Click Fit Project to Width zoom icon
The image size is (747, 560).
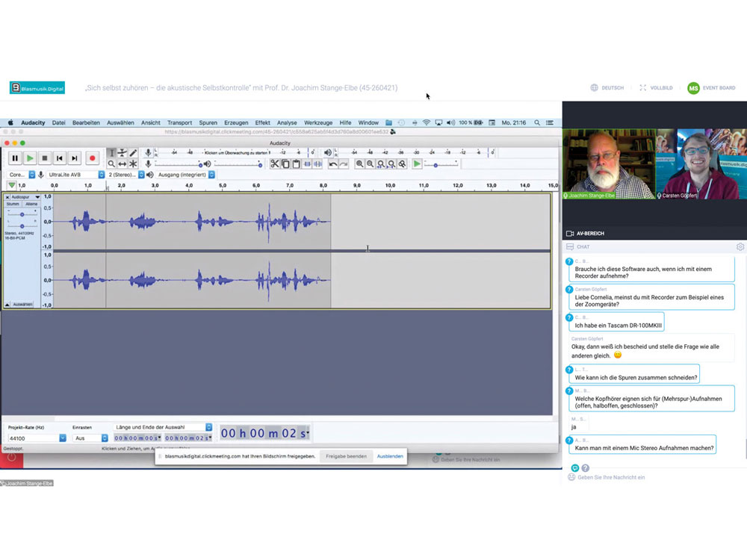(391, 164)
